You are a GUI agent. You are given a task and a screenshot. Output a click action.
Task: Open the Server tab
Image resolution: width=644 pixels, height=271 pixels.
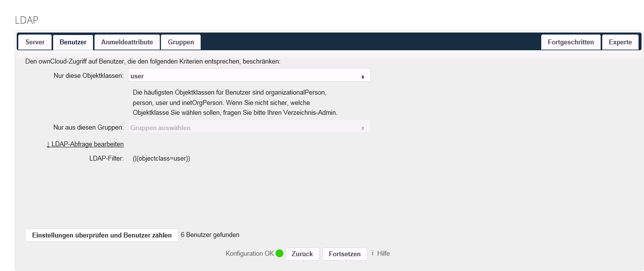pos(35,42)
